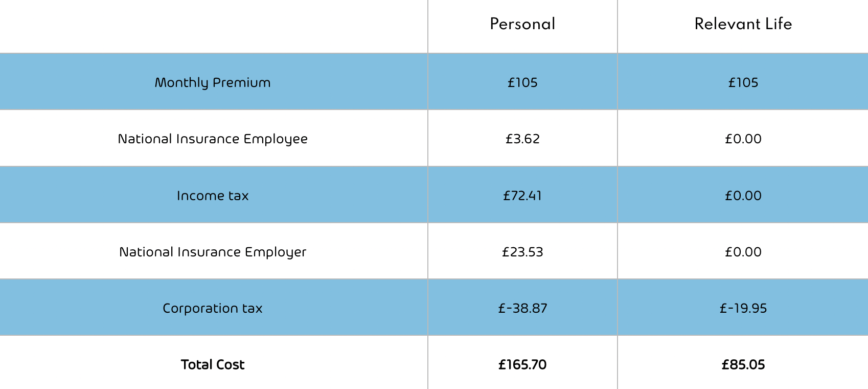Viewport: 868px width, 389px height.
Task: Click the Total Cost label
Action: [213, 364]
